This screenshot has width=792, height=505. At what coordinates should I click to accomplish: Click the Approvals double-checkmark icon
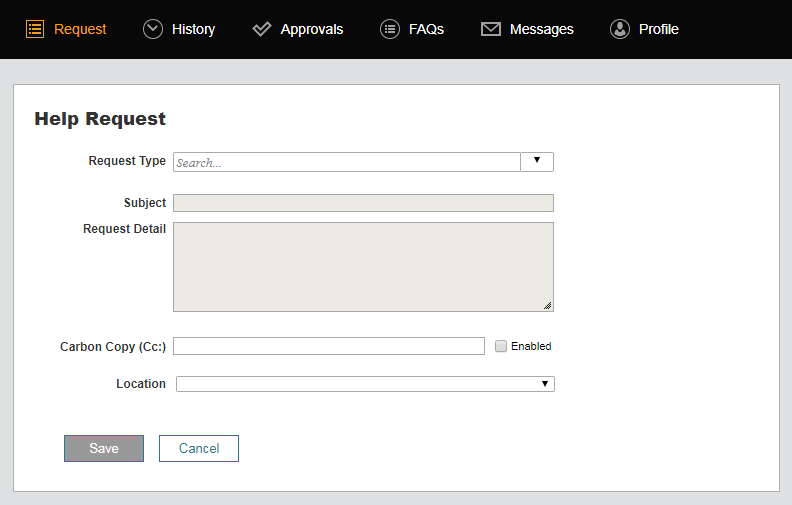click(x=262, y=29)
